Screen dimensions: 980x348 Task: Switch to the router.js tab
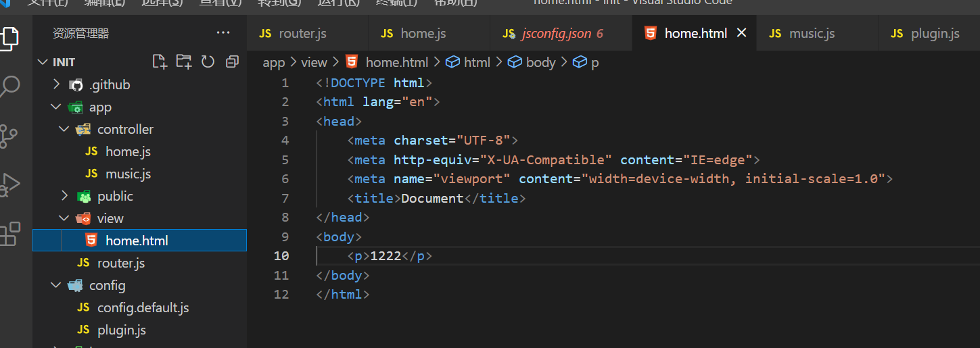coord(308,33)
